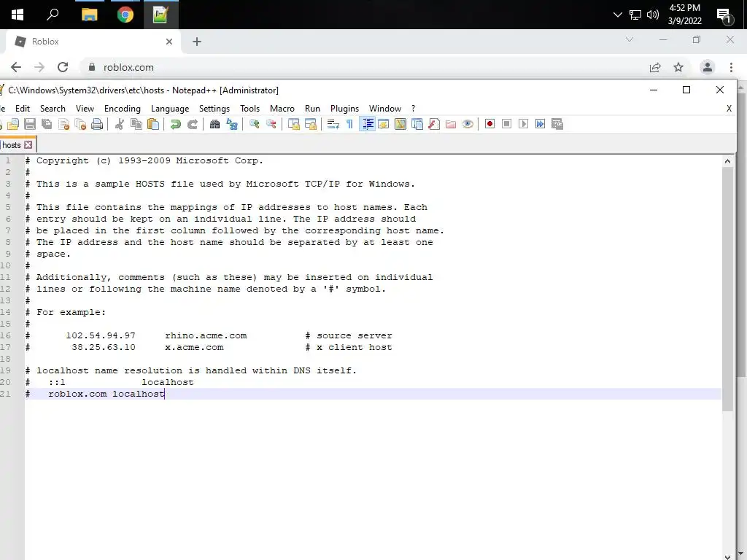Open the Plugins menu
The image size is (747, 560).
point(344,109)
